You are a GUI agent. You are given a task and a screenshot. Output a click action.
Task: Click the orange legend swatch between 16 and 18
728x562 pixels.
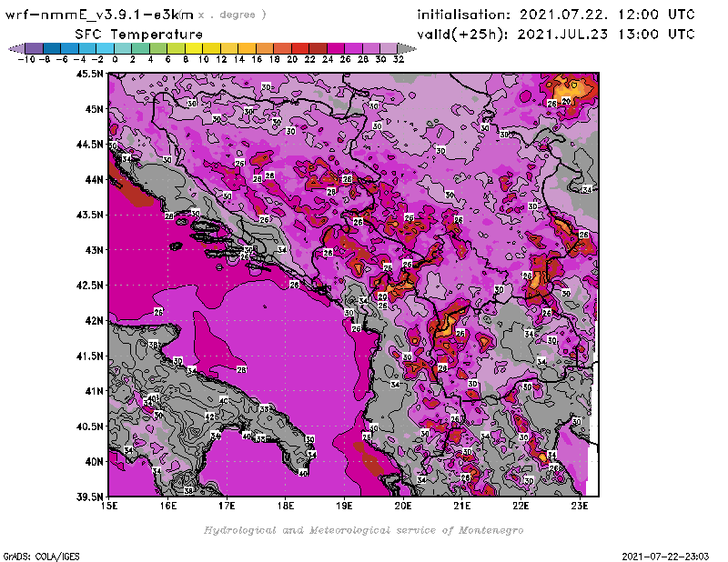[x=265, y=48]
